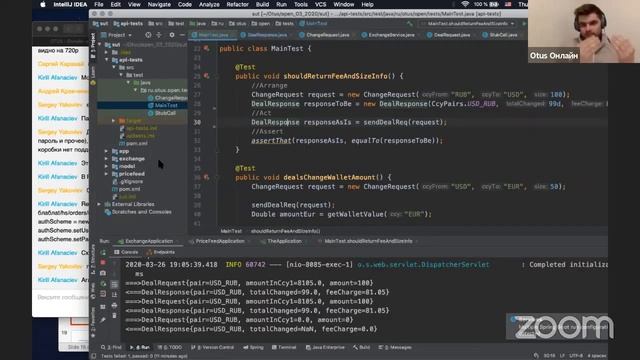The width and height of the screenshot is (640, 360).
Task: Select the app module in project tree
Action: 124,151
